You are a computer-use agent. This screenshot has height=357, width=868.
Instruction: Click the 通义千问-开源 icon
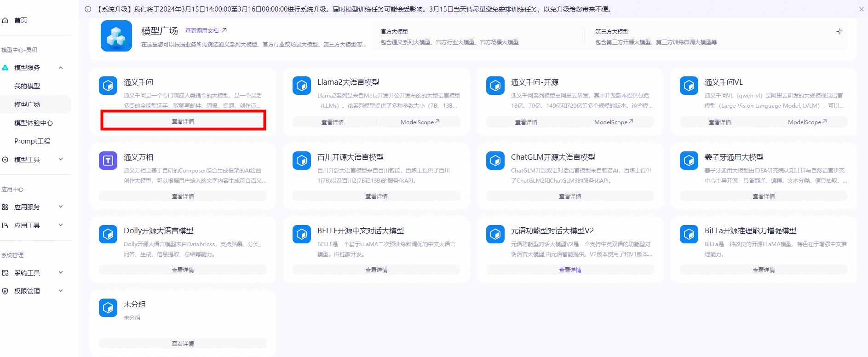pos(495,86)
